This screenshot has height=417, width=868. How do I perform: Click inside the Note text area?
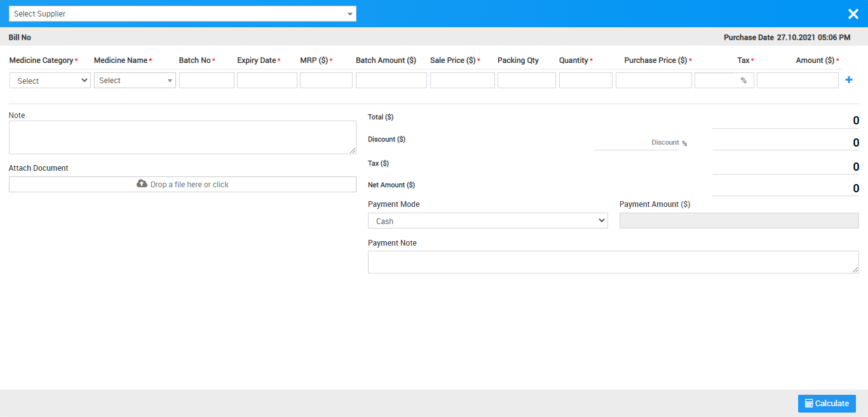[182, 137]
